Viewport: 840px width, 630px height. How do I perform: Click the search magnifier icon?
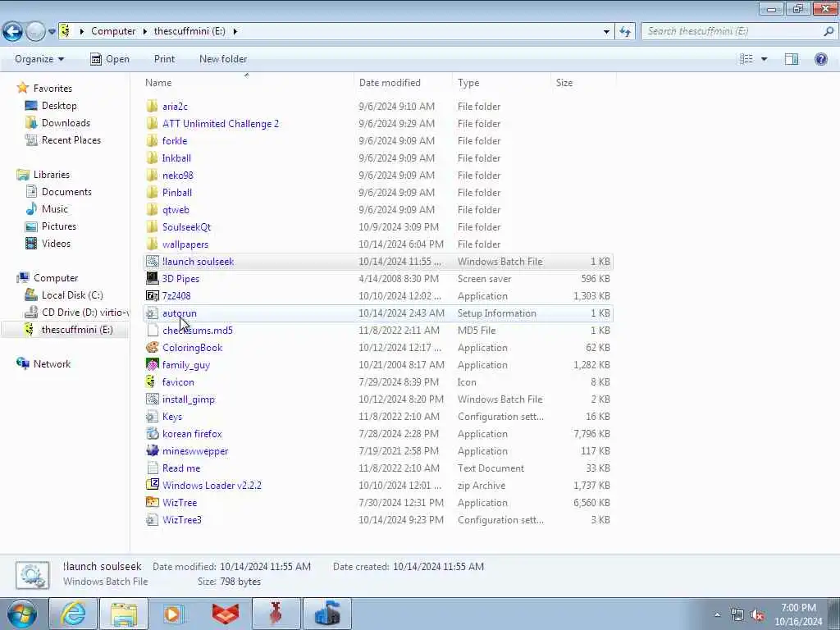click(829, 32)
